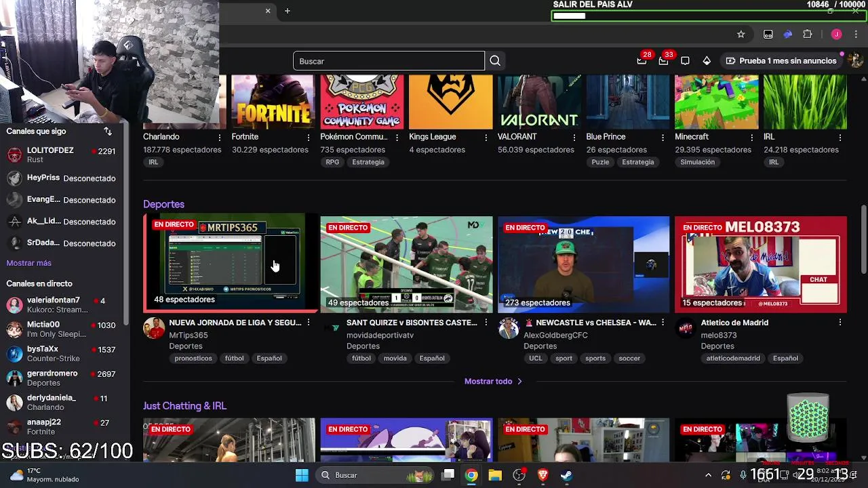Open bysTaXx Counter-Strike channel row

point(64,354)
